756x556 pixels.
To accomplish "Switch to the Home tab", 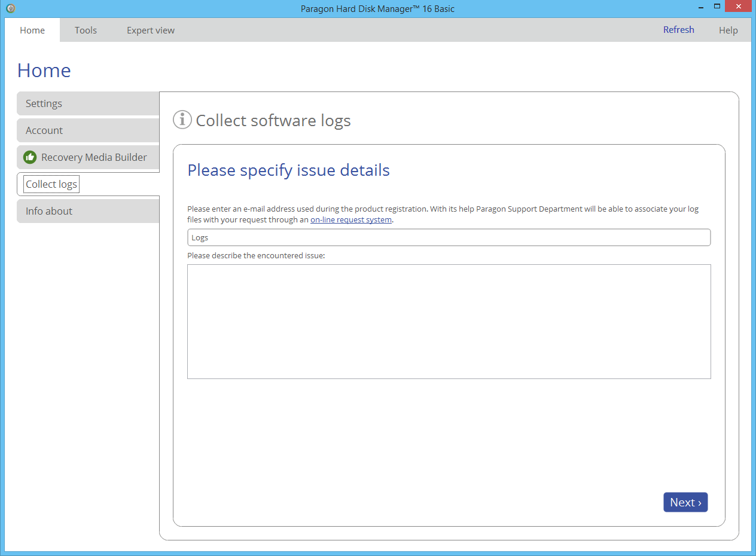I will (x=32, y=30).
